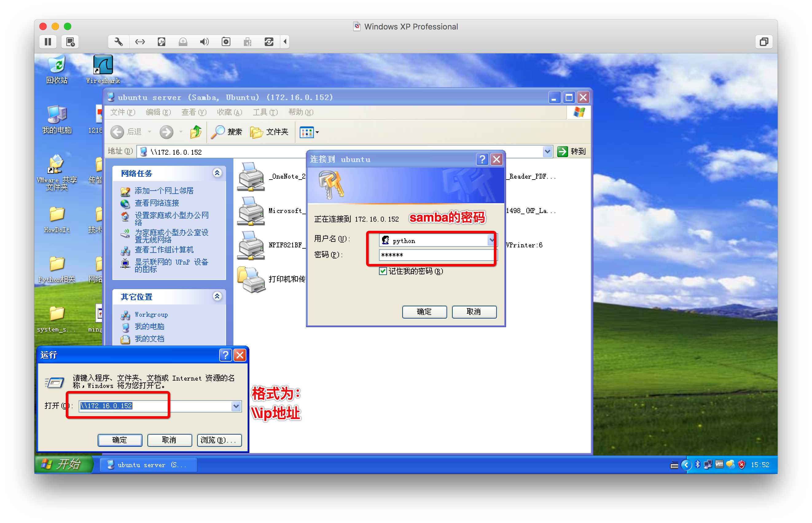Pause the virtual machine
The width and height of the screenshot is (812, 523).
[x=48, y=42]
